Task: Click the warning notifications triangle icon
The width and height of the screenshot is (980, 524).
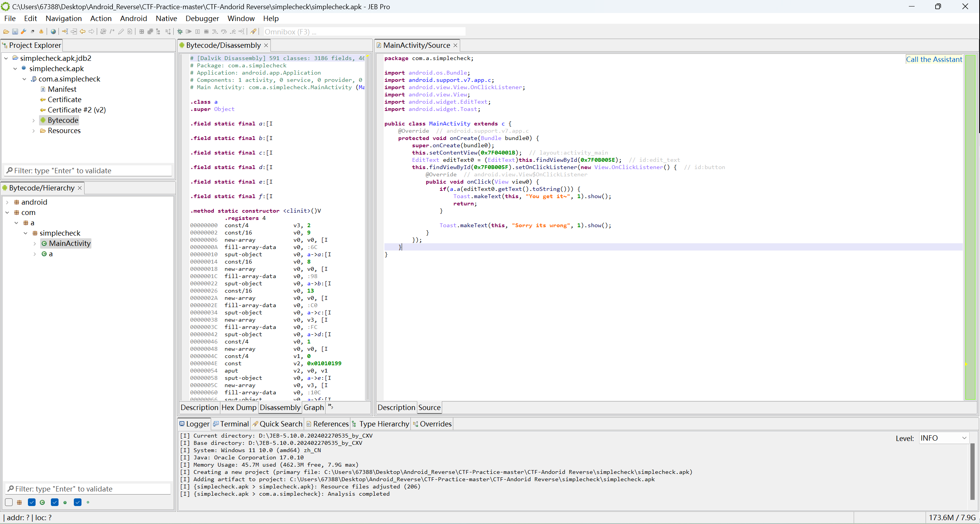Action: coord(41,32)
